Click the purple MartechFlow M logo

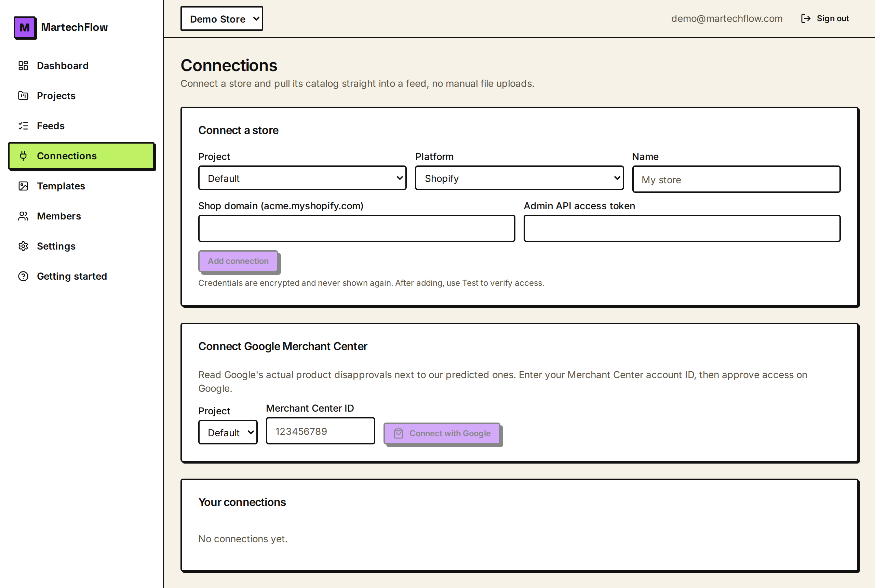click(25, 27)
